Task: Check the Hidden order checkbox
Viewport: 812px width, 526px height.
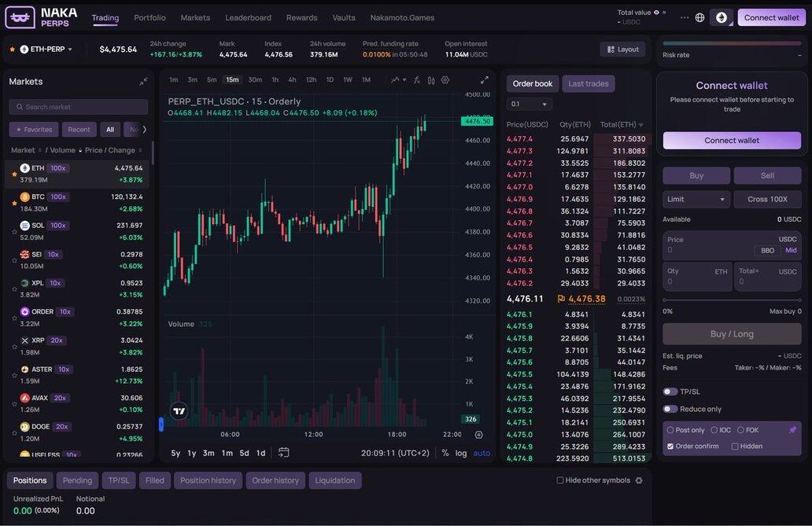Action: tap(735, 446)
